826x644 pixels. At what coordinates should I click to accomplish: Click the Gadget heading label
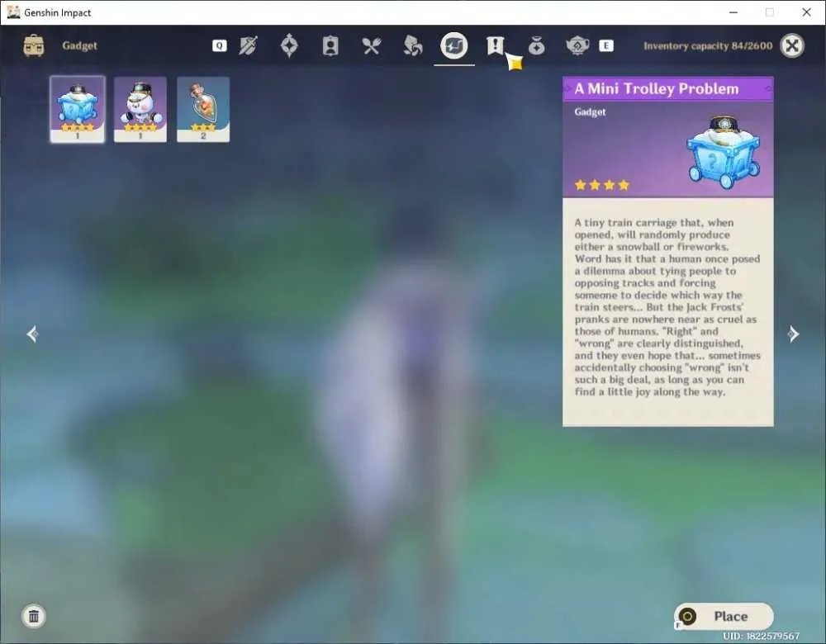pos(79,45)
